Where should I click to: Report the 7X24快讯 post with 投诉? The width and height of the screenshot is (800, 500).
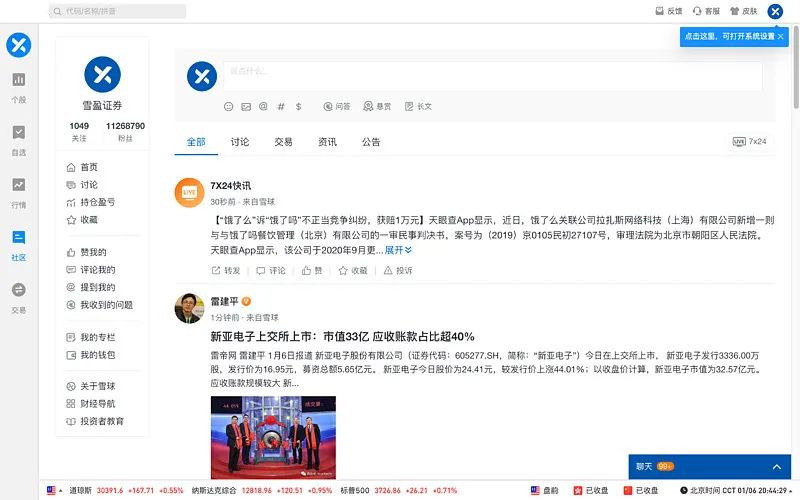[398, 270]
